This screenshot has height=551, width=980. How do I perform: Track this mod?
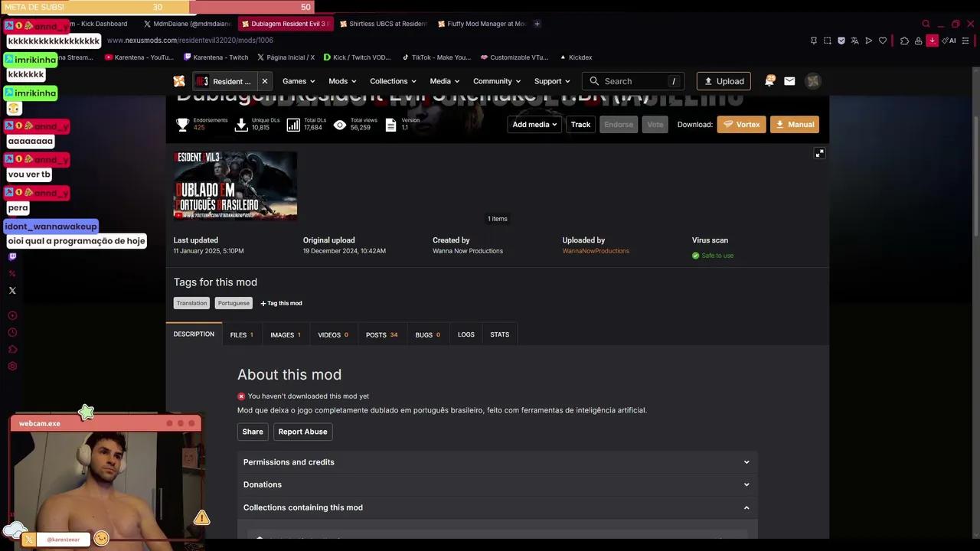580,125
